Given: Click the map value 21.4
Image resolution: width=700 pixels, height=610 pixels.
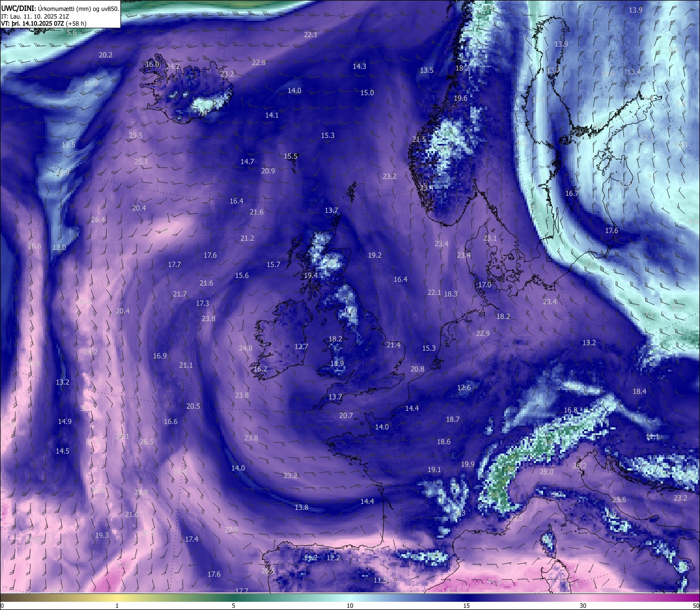Looking at the screenshot, I should pos(393,345).
